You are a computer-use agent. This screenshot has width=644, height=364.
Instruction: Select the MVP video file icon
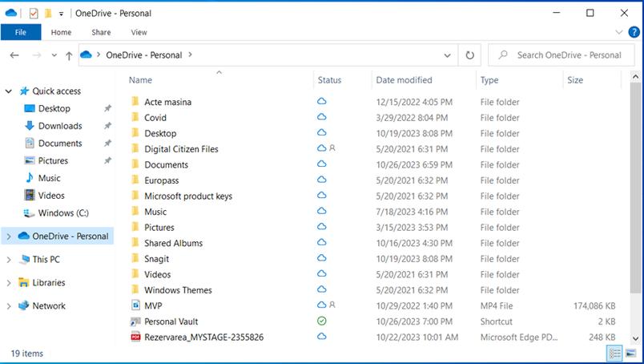(x=135, y=305)
